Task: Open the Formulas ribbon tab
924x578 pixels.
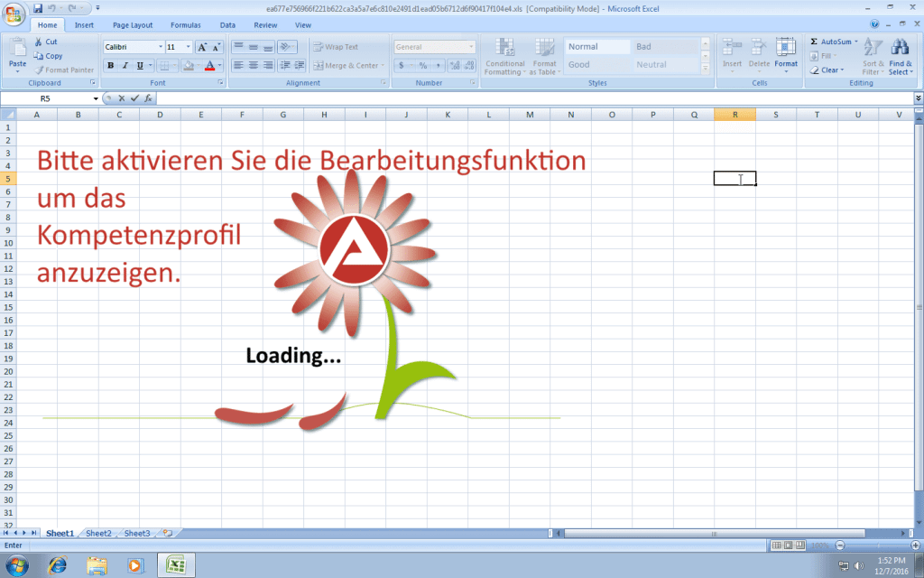Action: pyautogui.click(x=186, y=25)
